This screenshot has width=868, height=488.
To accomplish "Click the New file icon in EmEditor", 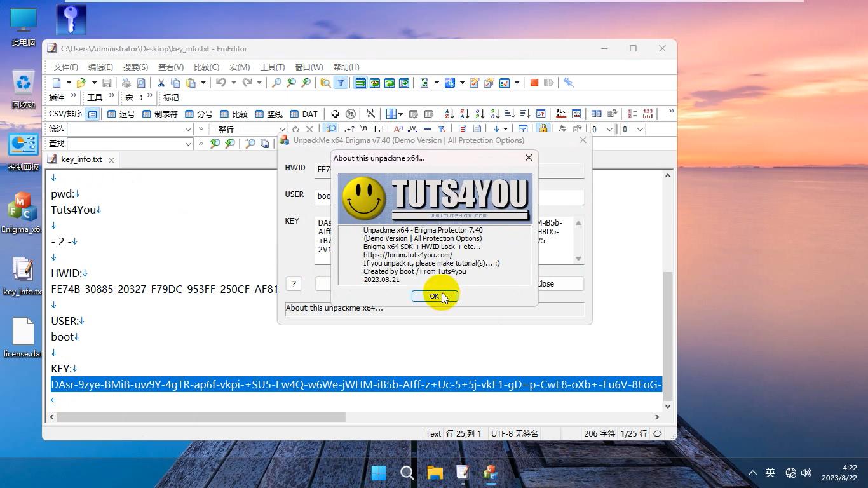I will [x=57, y=83].
